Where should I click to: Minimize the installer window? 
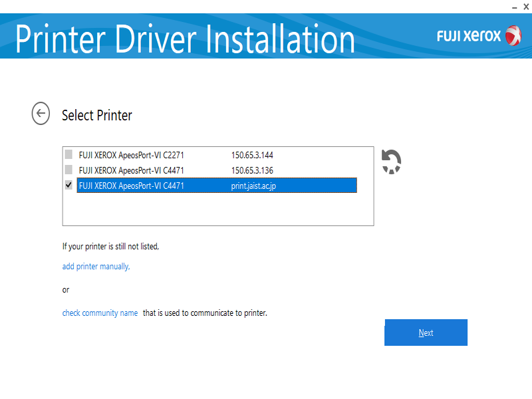[515, 6]
